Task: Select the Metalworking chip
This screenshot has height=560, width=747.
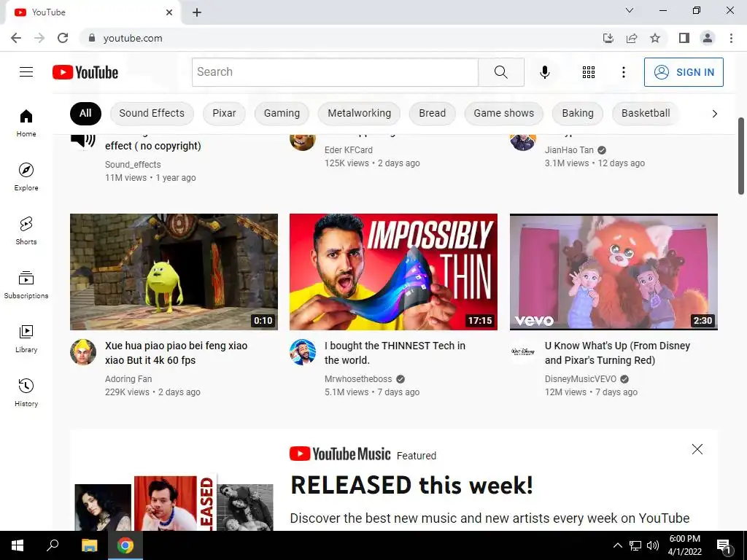Action: (x=359, y=113)
